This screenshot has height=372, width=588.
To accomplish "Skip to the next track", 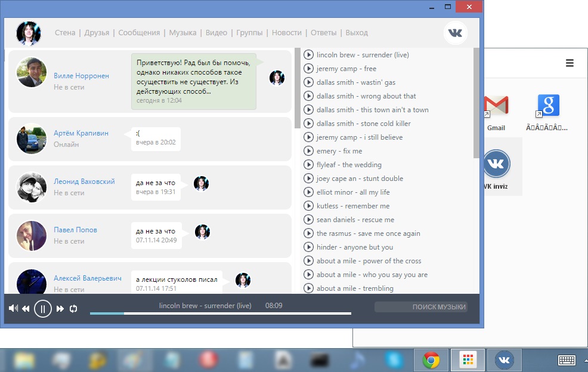I will [x=60, y=309].
